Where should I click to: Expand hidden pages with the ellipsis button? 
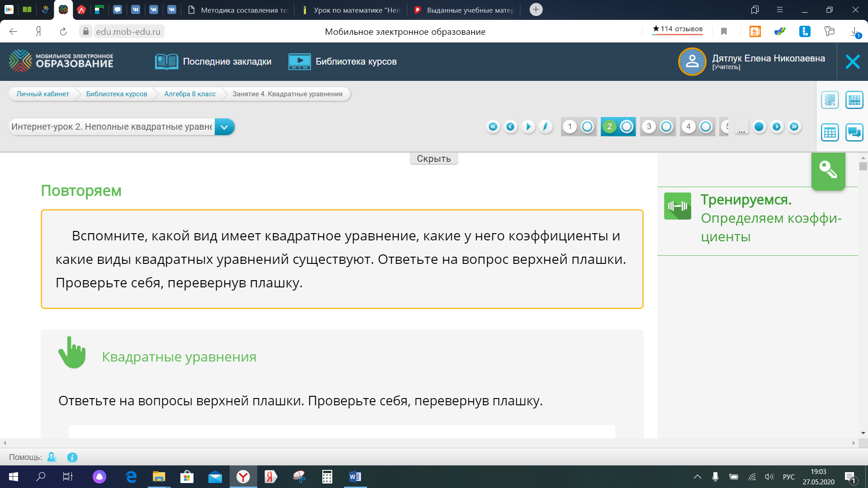coord(741,128)
